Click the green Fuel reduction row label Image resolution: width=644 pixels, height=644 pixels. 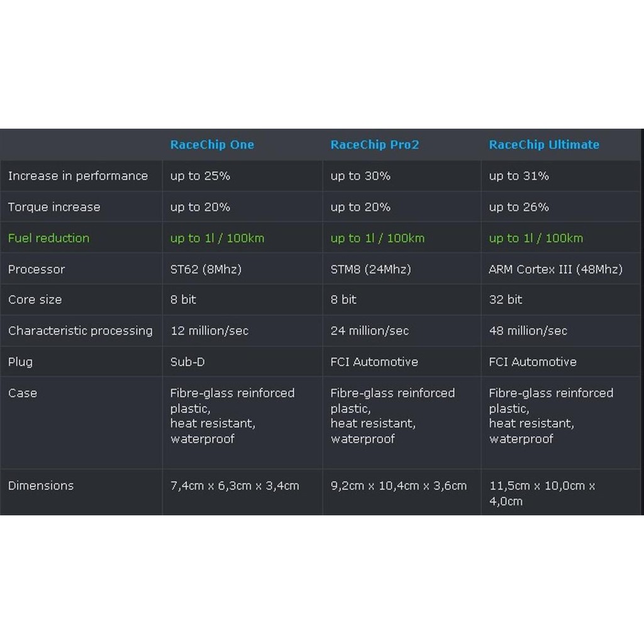(48, 238)
